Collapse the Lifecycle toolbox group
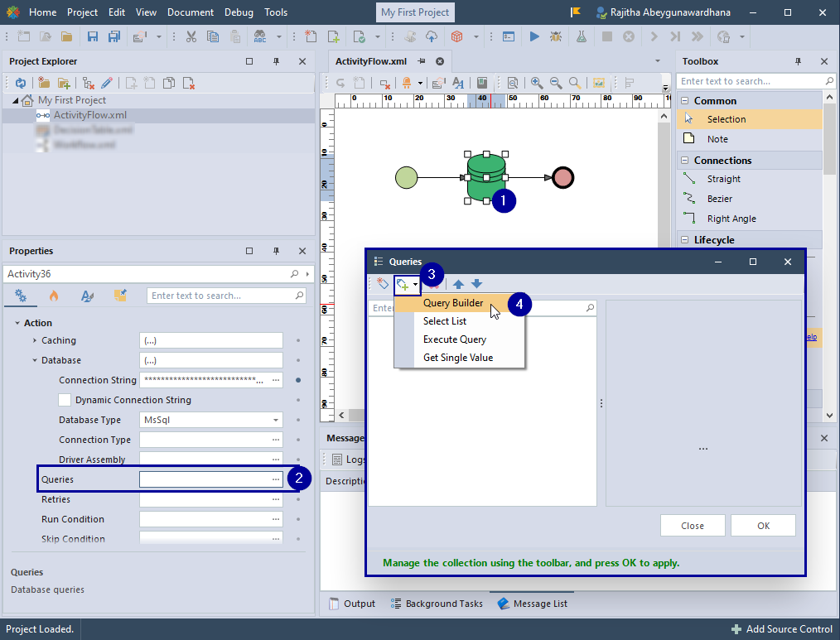This screenshot has width=840, height=640. (684, 240)
